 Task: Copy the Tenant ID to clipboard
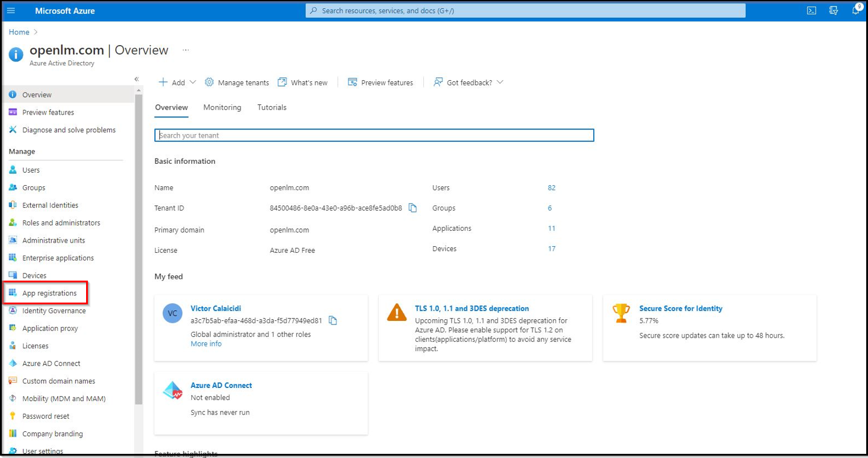tap(413, 208)
